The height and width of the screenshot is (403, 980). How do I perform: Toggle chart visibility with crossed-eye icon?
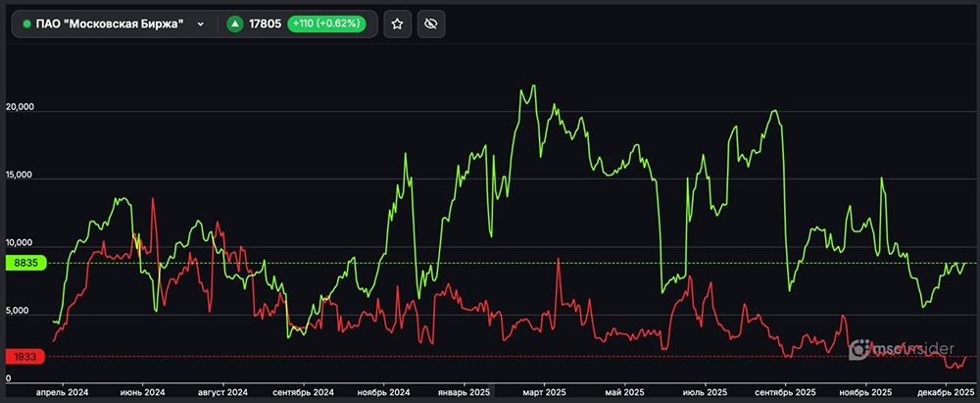pos(430,24)
